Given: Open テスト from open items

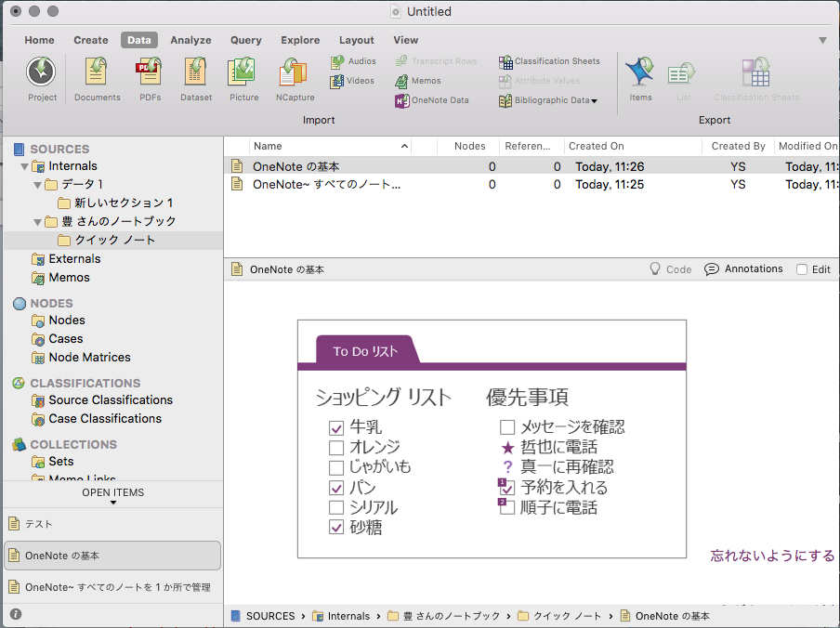Looking at the screenshot, I should point(112,524).
